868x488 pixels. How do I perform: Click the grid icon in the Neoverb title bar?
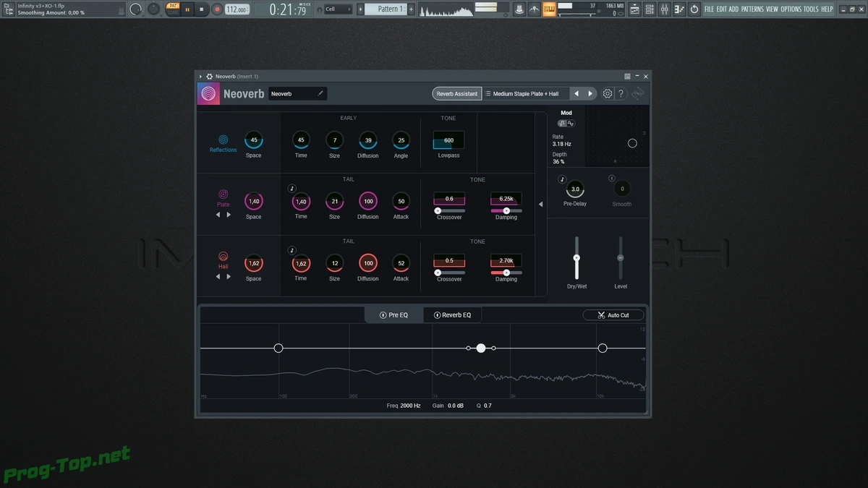tap(627, 76)
